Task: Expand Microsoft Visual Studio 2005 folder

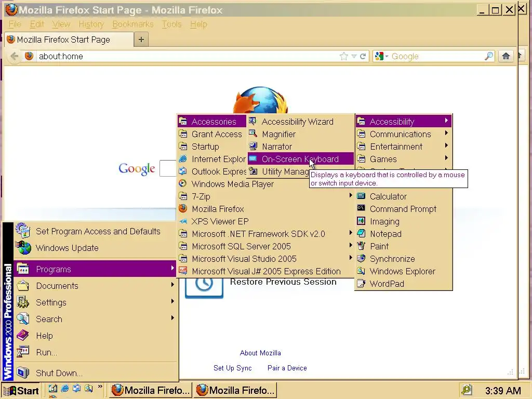Action: click(265, 259)
